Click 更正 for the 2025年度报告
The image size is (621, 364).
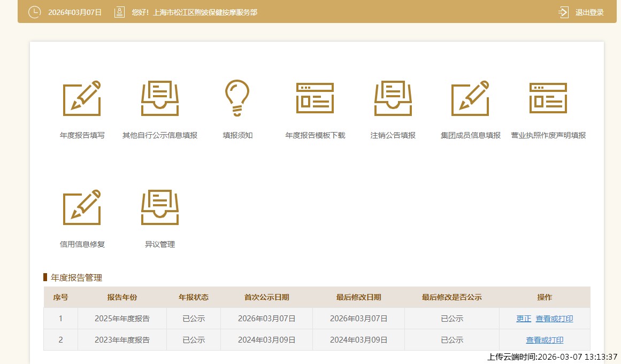[524, 319]
